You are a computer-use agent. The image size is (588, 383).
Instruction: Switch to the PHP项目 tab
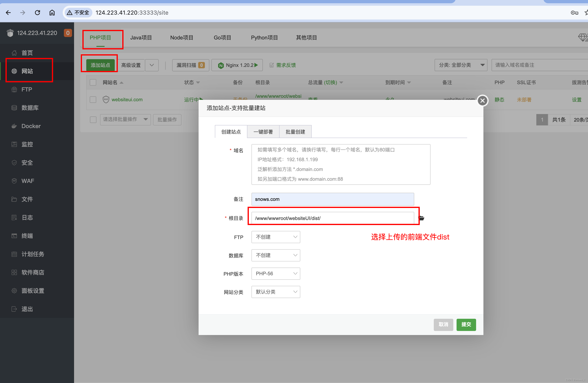(x=100, y=38)
